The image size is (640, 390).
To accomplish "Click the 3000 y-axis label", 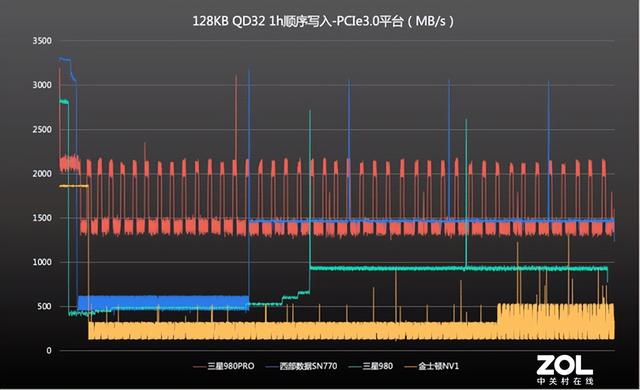I will 42,85.
